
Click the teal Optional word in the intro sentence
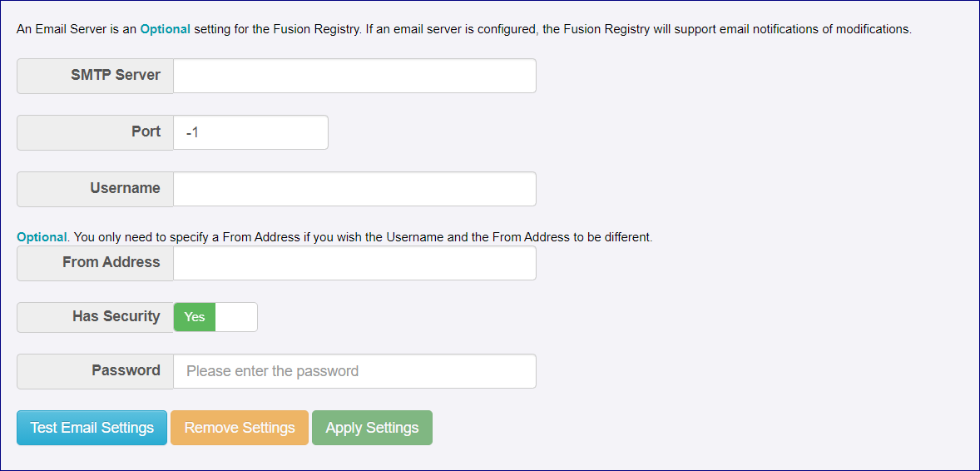click(165, 29)
